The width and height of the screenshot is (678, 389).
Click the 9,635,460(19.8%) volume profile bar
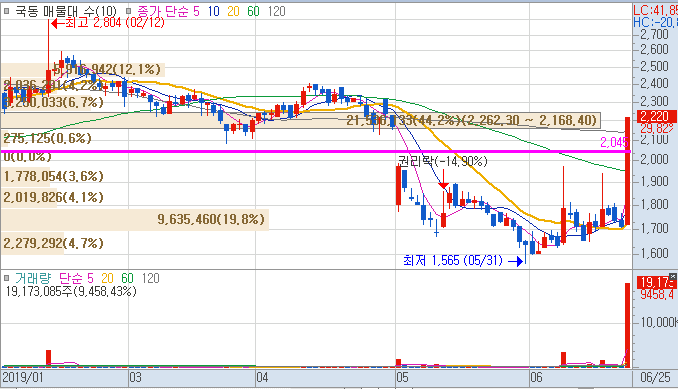pyautogui.click(x=135, y=220)
